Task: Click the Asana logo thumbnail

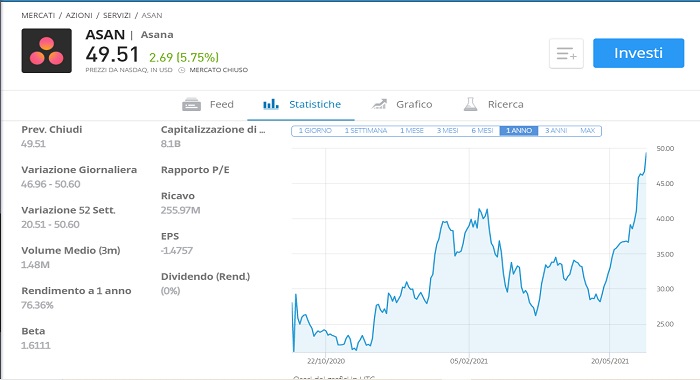Action: coord(46,50)
